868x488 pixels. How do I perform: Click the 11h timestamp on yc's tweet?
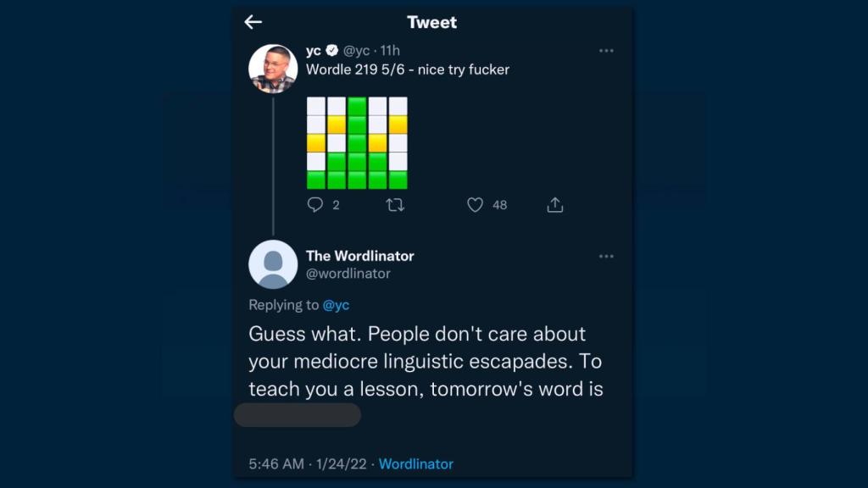click(391, 51)
